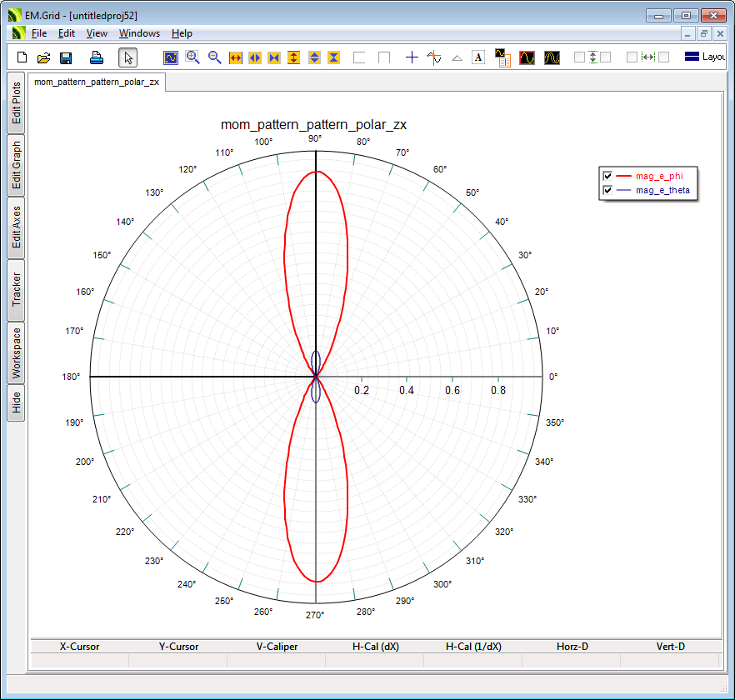Image resolution: width=735 pixels, height=700 pixels.
Task: Open the Edit Plots side panel
Action: pos(16,103)
